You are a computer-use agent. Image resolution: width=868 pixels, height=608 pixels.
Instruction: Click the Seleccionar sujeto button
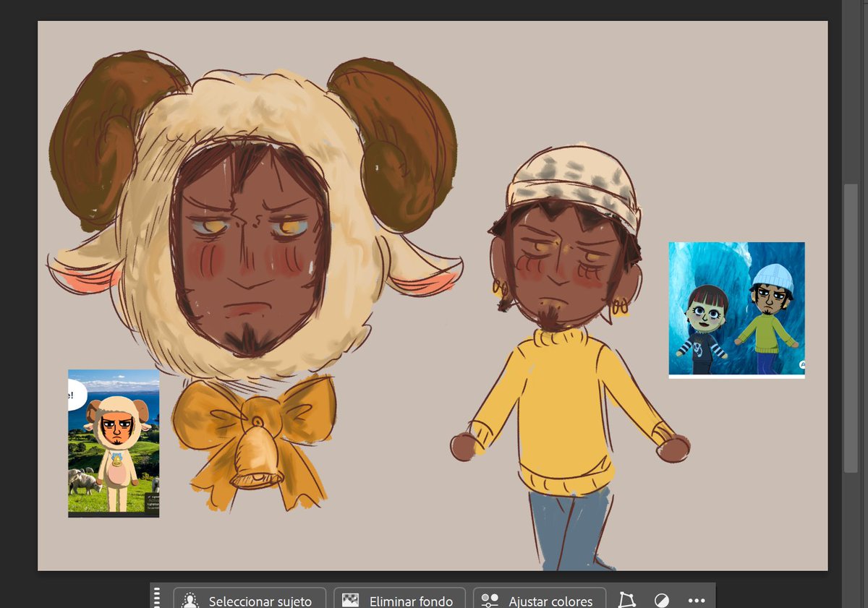coord(250,599)
